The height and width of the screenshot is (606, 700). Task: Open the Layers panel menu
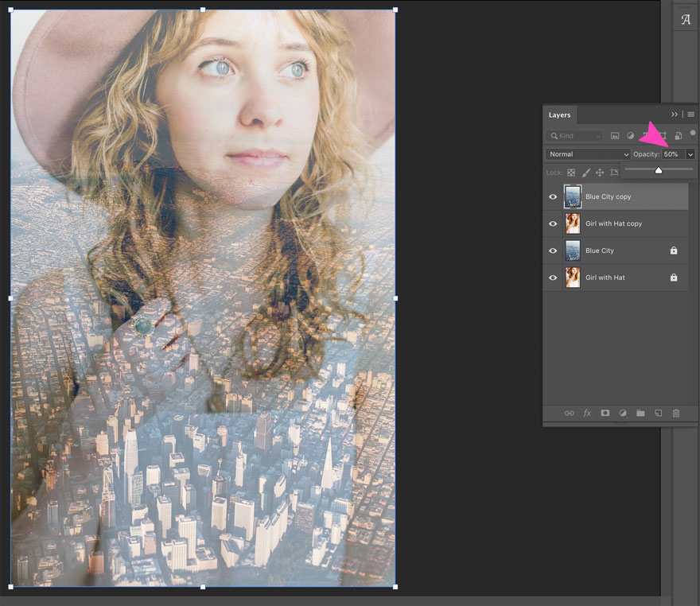(x=690, y=115)
